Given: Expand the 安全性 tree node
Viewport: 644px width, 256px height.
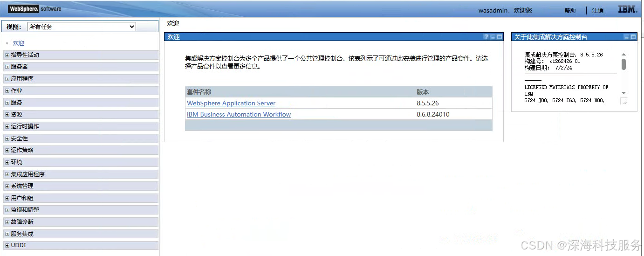Looking at the screenshot, I should (7, 138).
